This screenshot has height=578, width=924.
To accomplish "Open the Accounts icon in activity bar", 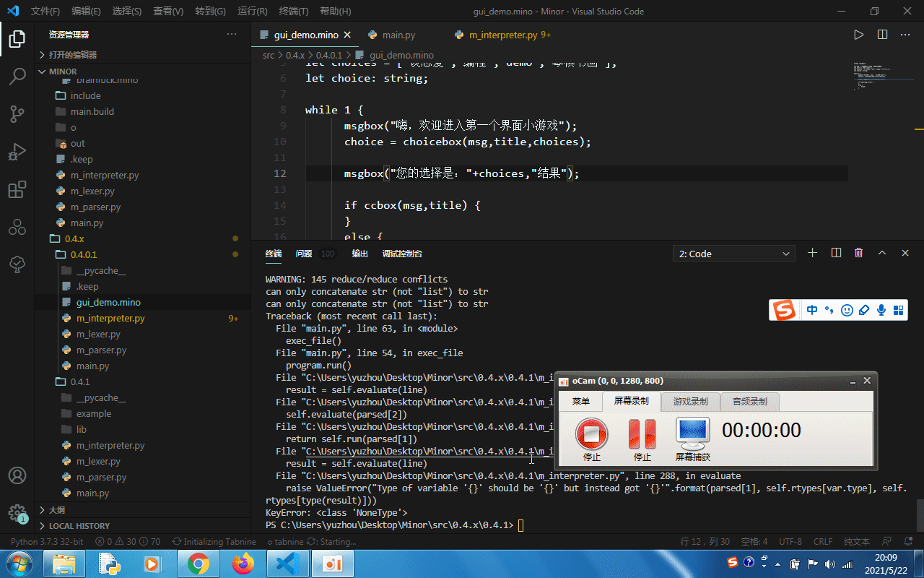I will [17, 475].
